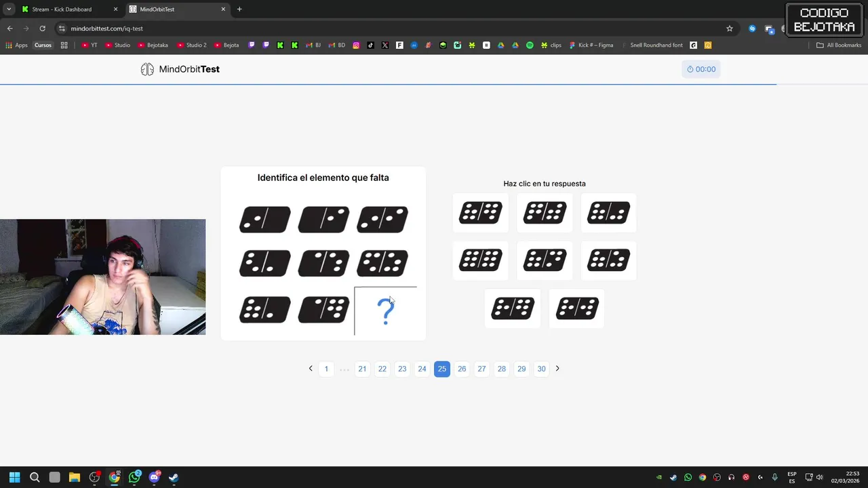Choose the right answer in the bottom row
The width and height of the screenshot is (868, 488).
click(x=576, y=308)
